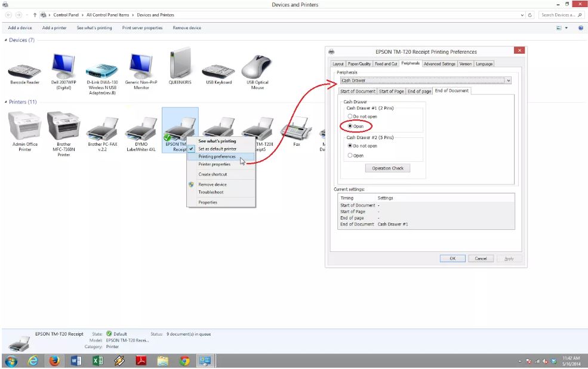Screen dimensions: 588x369
Task: Select Cash Drawer #1 Do not open
Action: [362, 116]
